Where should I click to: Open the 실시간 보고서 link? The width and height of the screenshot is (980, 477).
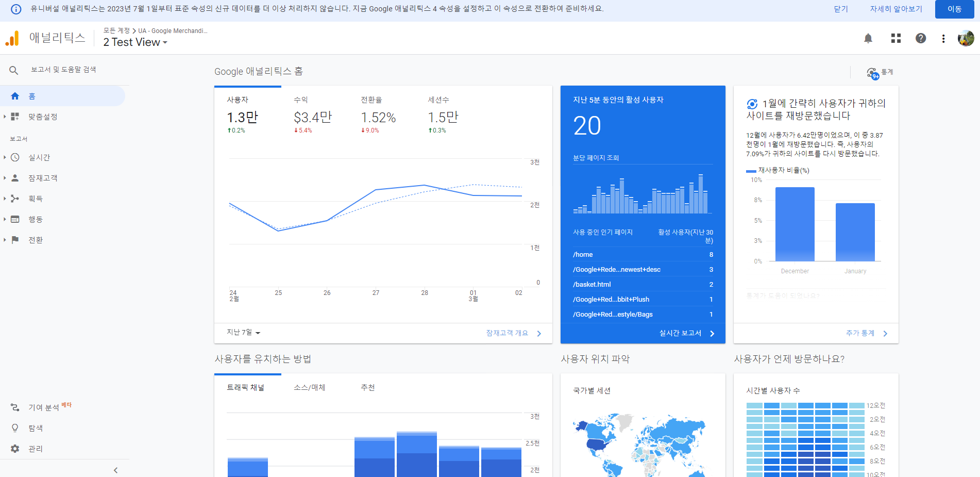click(x=687, y=333)
